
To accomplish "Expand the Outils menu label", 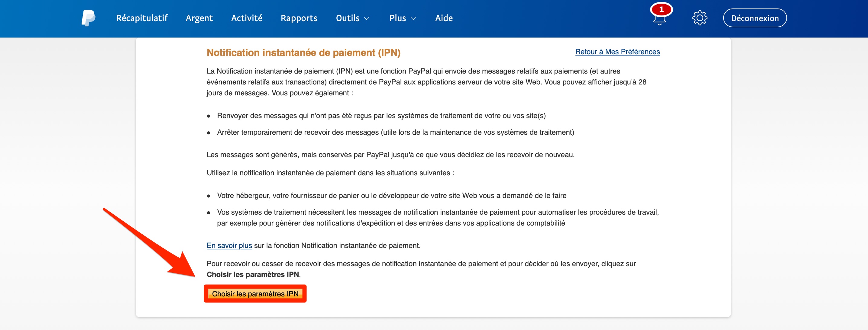I will pos(347,18).
